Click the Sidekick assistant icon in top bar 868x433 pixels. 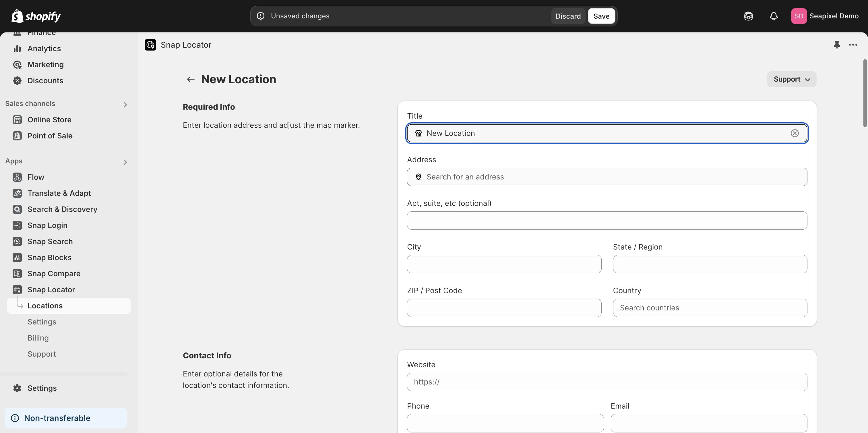pos(748,16)
